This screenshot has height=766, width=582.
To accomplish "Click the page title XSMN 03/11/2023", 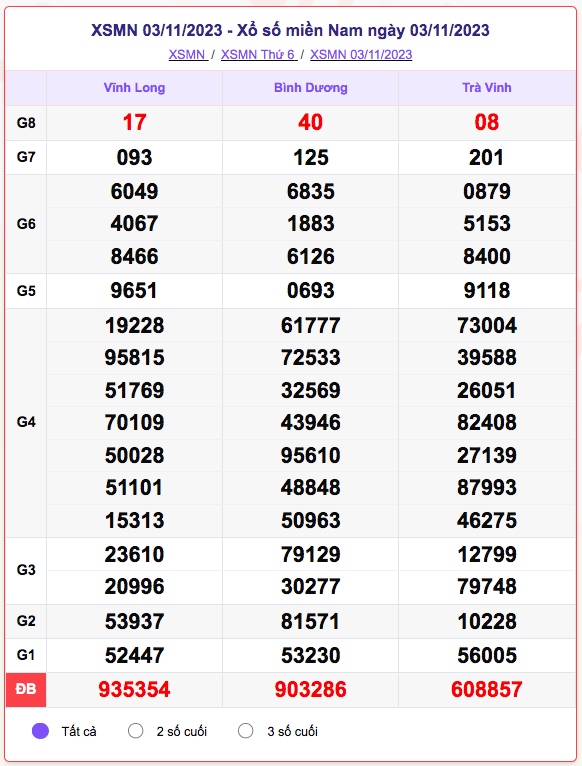I will (157, 30).
